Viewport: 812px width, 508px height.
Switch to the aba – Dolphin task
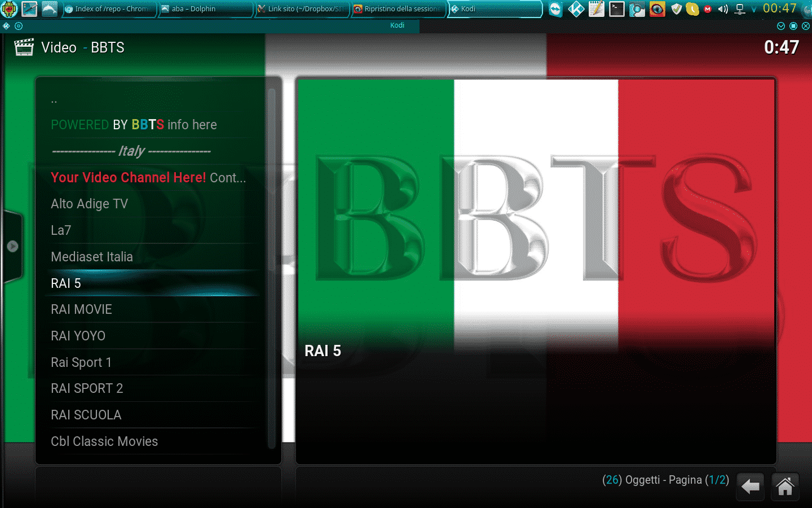[205, 9]
